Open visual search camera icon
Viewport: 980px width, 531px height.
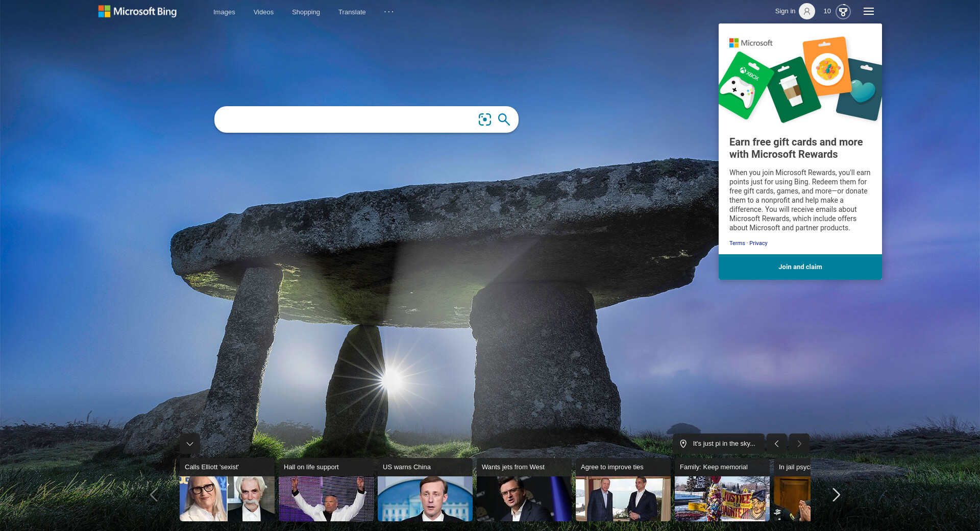click(484, 119)
